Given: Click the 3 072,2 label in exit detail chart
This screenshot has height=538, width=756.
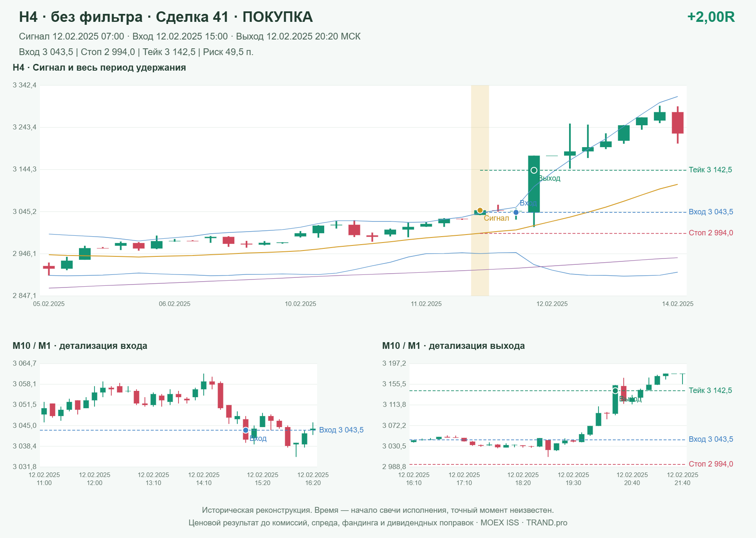Looking at the screenshot, I should coord(394,426).
